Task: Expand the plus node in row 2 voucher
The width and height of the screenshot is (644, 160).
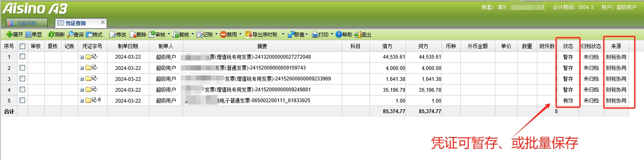Action: click(x=82, y=68)
